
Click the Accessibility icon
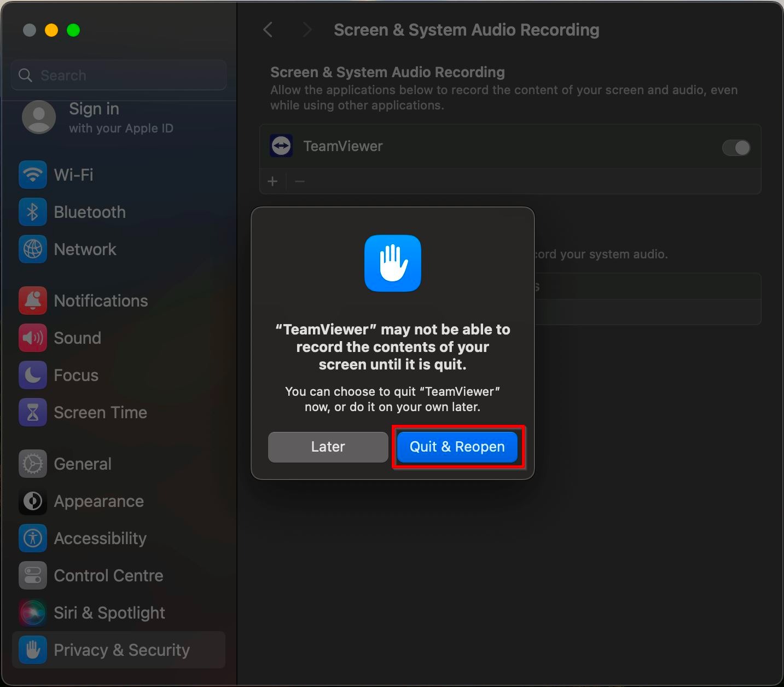pos(33,538)
